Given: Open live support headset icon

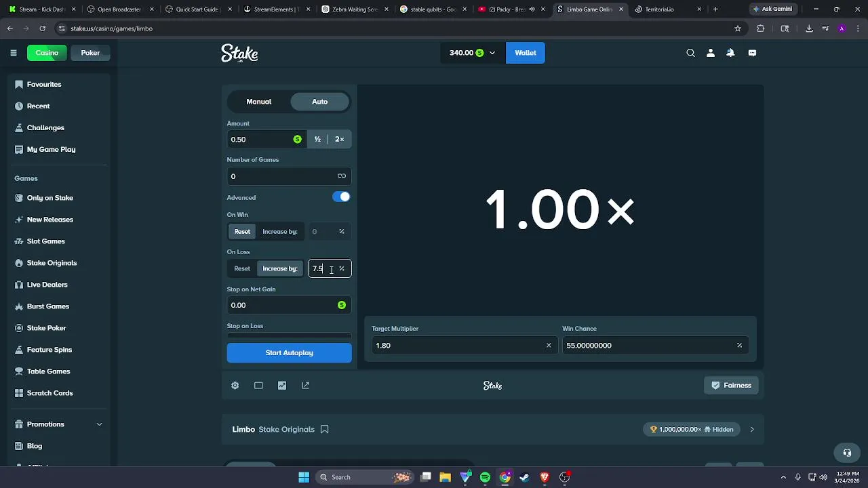Looking at the screenshot, I should 847,453.
